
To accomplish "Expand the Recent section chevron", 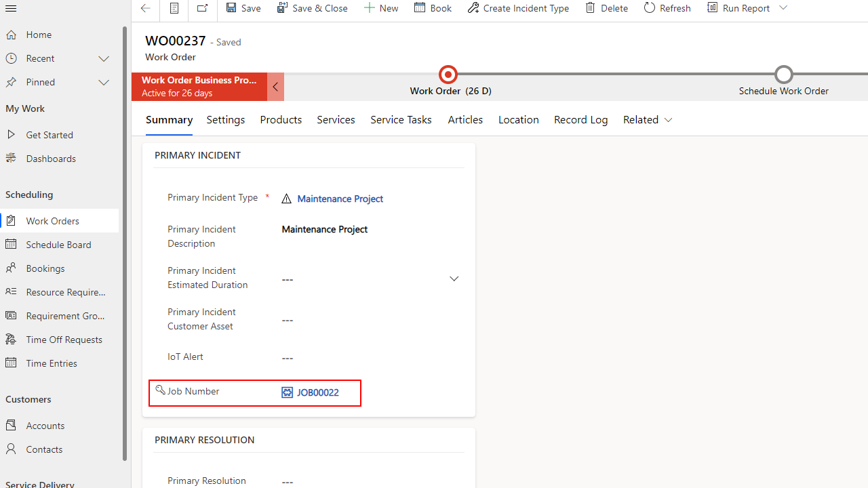I will 104,58.
